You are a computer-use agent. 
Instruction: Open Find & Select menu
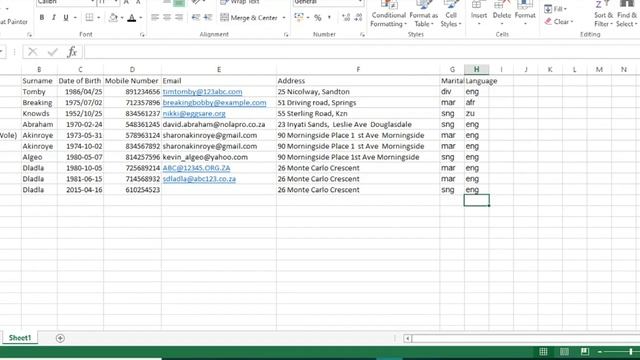point(627,14)
